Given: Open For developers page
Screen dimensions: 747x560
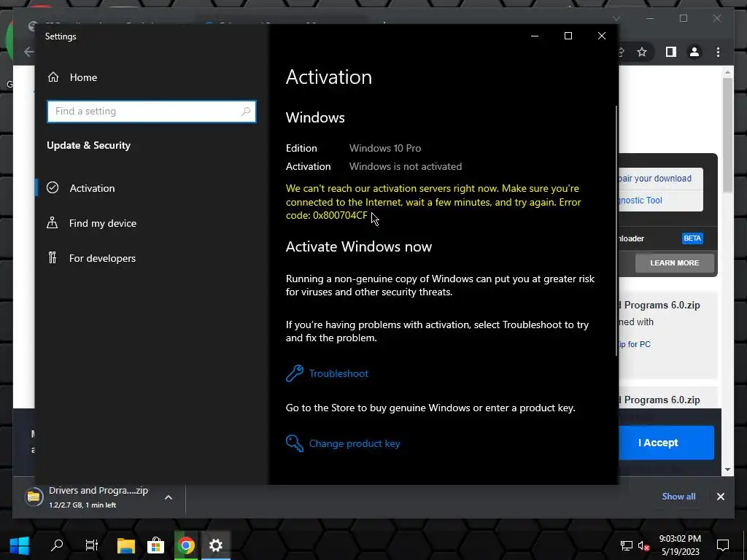Looking at the screenshot, I should [102, 258].
